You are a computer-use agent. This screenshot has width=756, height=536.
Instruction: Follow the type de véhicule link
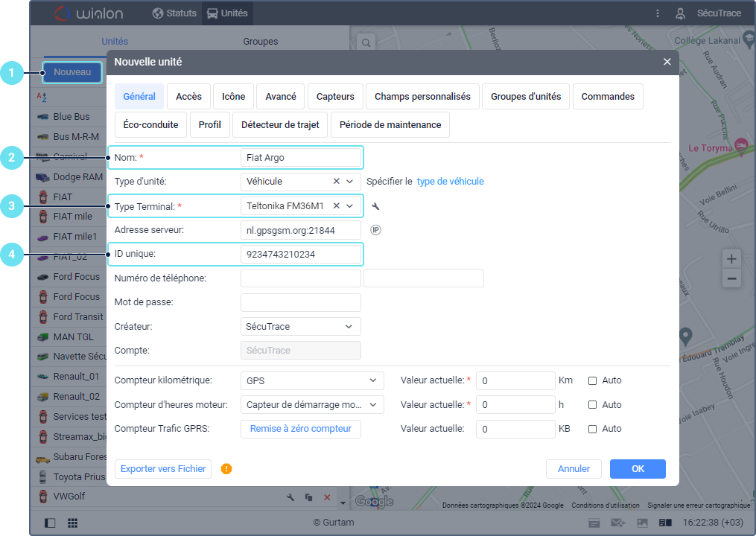(x=451, y=181)
